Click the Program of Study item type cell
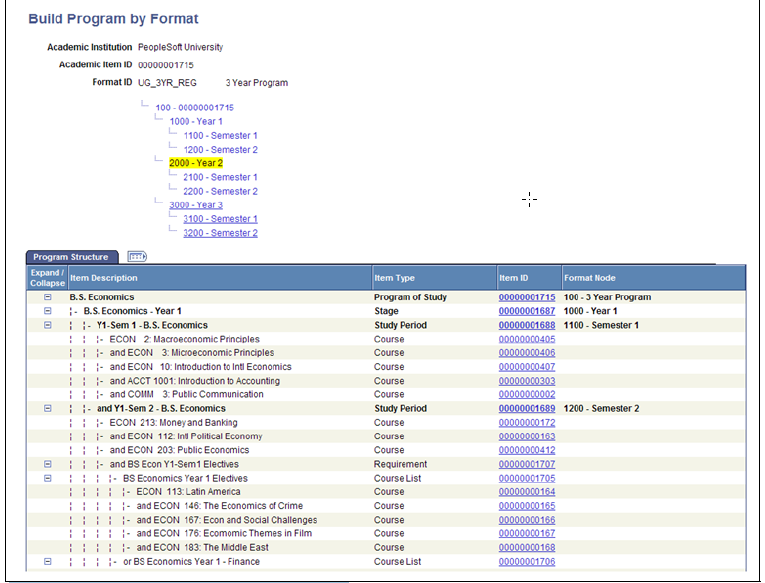The image size is (765, 583). point(410,297)
